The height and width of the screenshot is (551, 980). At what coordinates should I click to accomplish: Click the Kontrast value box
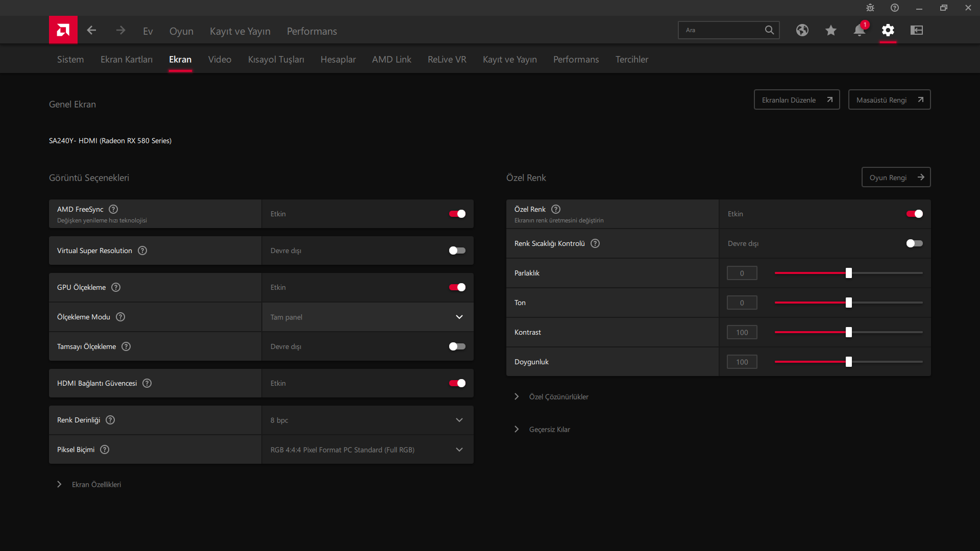click(x=742, y=332)
